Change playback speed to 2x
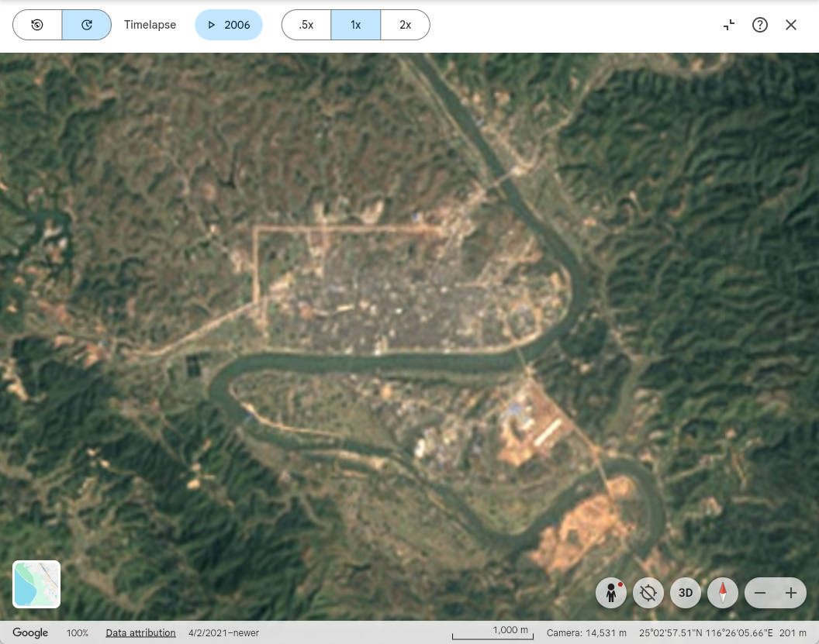 pyautogui.click(x=405, y=25)
